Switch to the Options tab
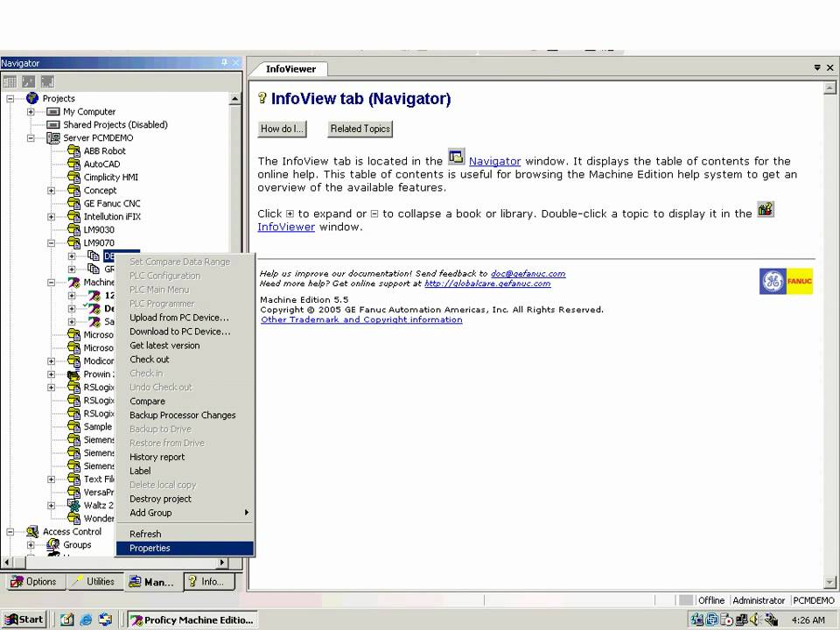The width and height of the screenshot is (840, 630). 34,581
